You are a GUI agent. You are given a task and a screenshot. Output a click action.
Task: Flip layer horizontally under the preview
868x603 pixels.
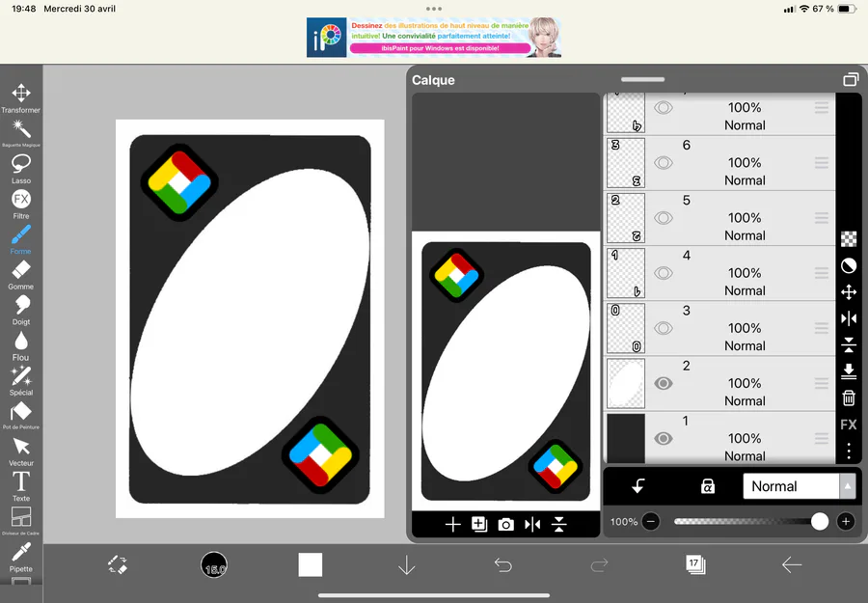tap(532, 525)
